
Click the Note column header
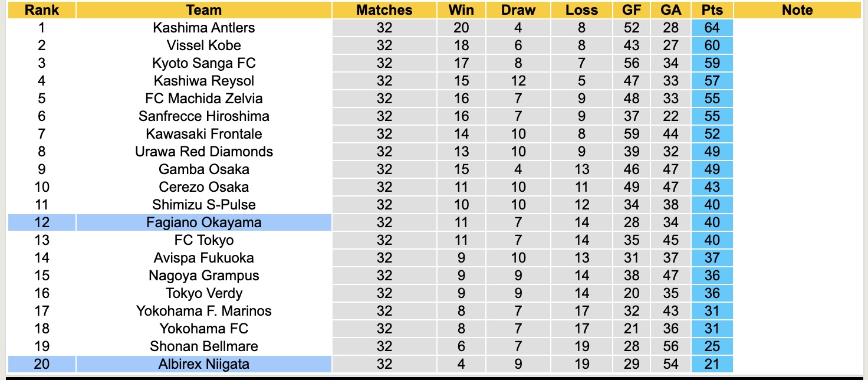797,10
